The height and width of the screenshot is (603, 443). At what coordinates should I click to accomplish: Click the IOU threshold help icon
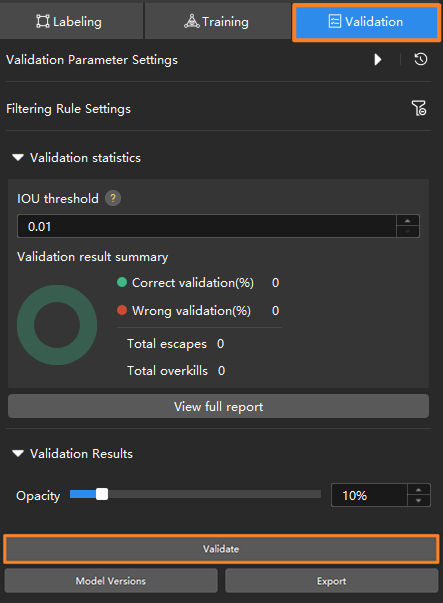coord(113,198)
